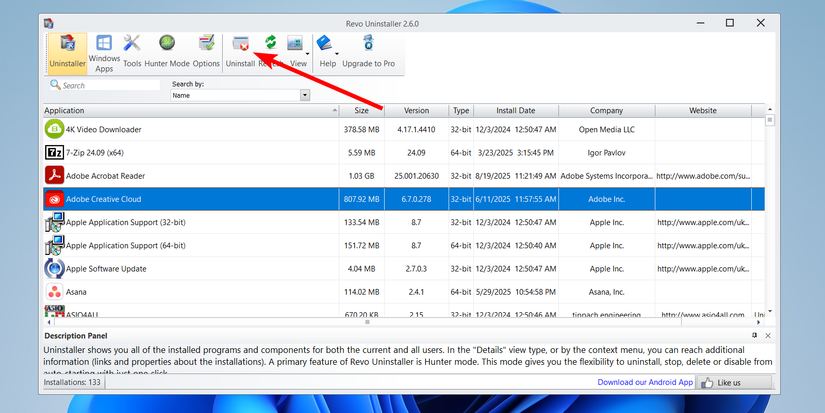This screenshot has width=825, height=413.
Task: Click the Igor Pavlov company cell
Action: click(607, 153)
